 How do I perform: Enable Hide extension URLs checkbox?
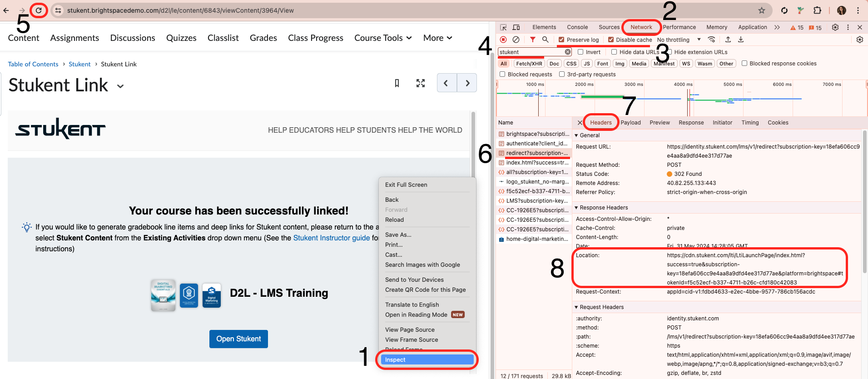(670, 52)
